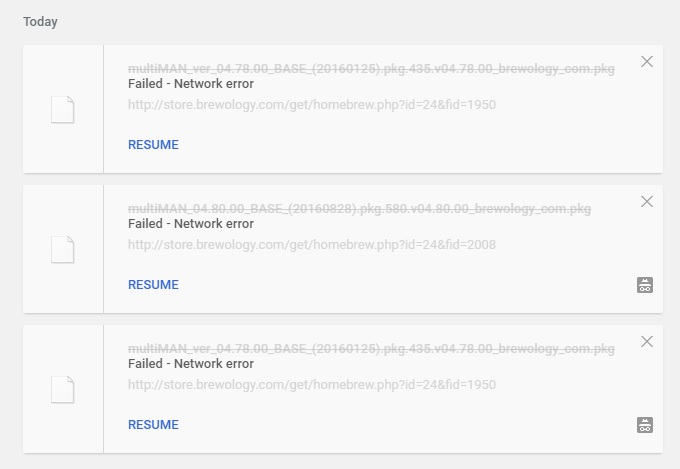Image resolution: width=680 pixels, height=469 pixels.
Task: Click the brewology URL ending in fid=2008
Action: 312,244
